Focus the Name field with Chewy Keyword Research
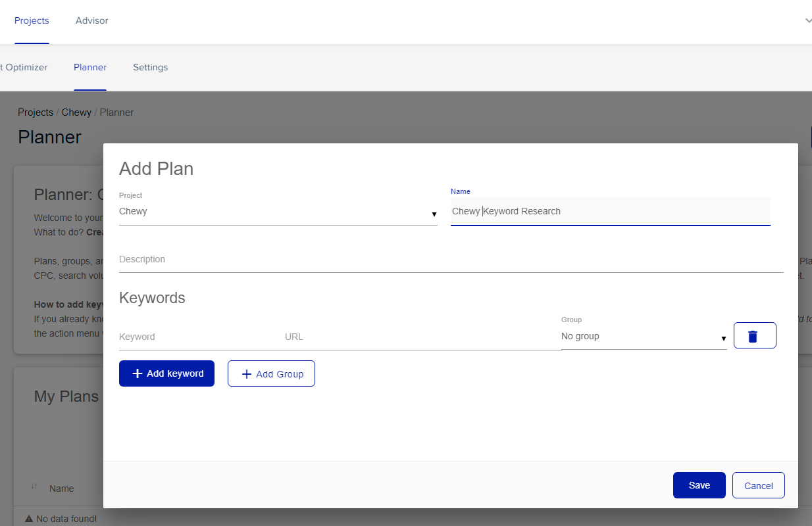Image resolution: width=812 pixels, height=526 pixels. point(610,212)
